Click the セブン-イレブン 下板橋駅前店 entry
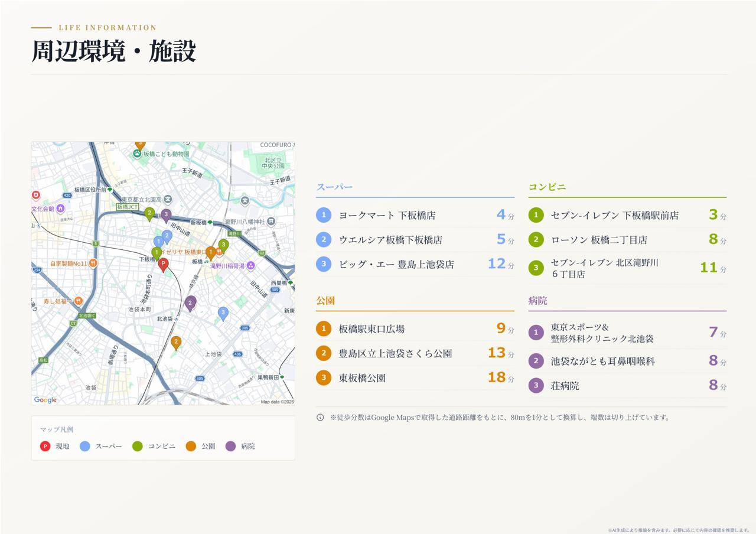756x534 pixels. coord(627,215)
